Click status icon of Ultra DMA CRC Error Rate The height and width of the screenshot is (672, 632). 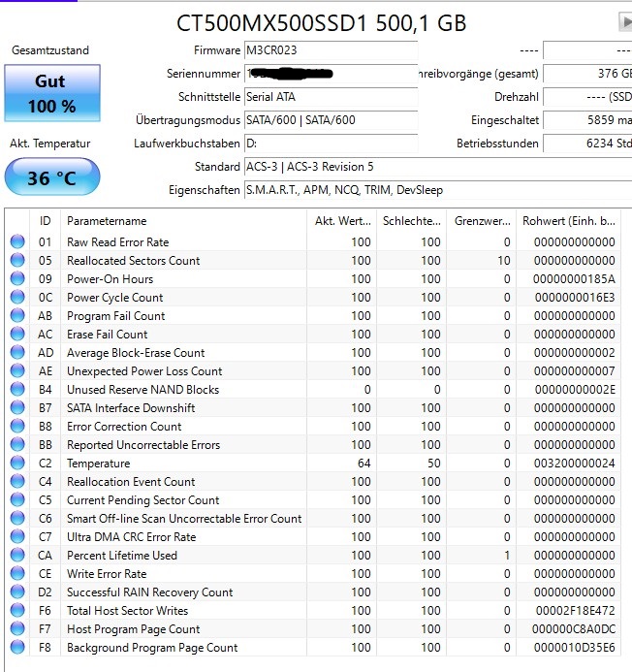click(x=17, y=536)
